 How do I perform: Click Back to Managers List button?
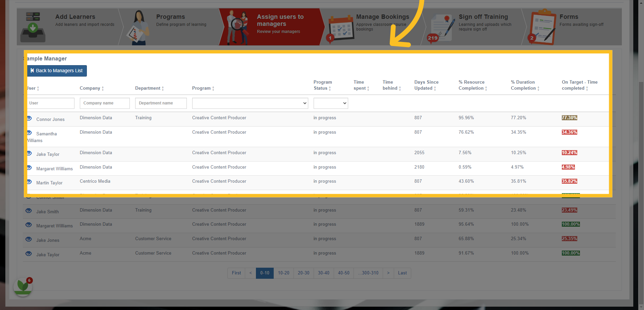pos(57,71)
